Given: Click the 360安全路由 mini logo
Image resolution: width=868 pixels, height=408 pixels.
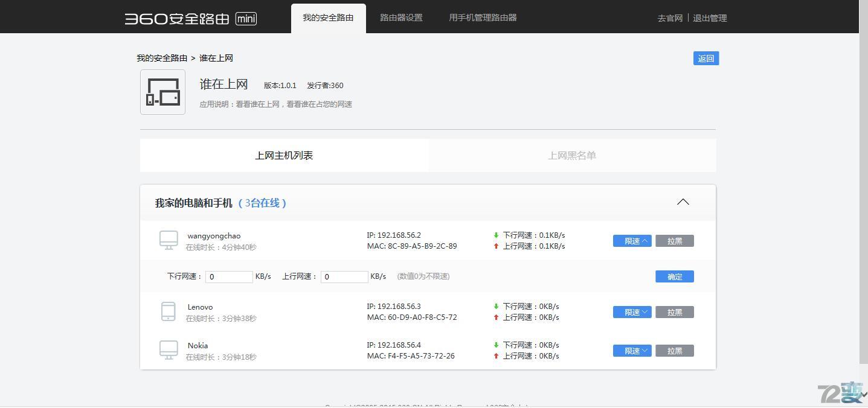Looking at the screenshot, I should point(189,18).
